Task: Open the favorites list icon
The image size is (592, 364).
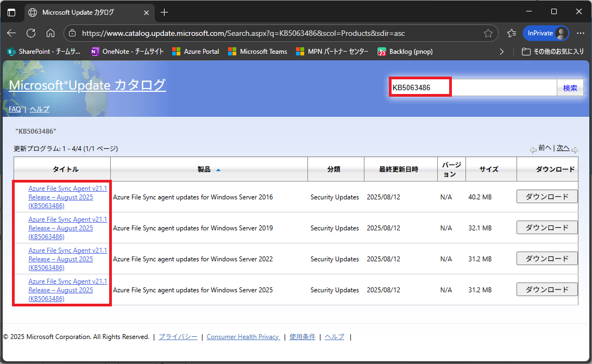Action: 512,33
